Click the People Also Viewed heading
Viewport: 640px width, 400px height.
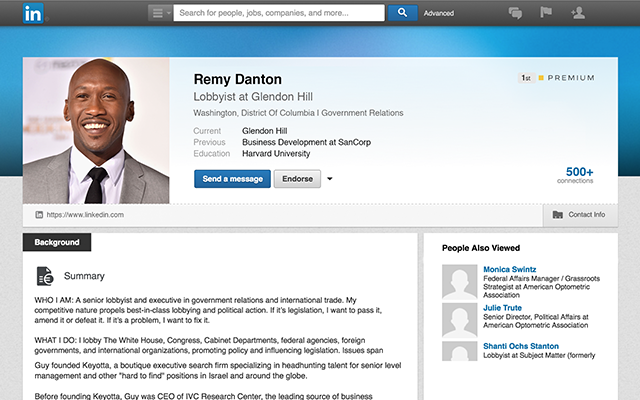pyautogui.click(x=481, y=248)
